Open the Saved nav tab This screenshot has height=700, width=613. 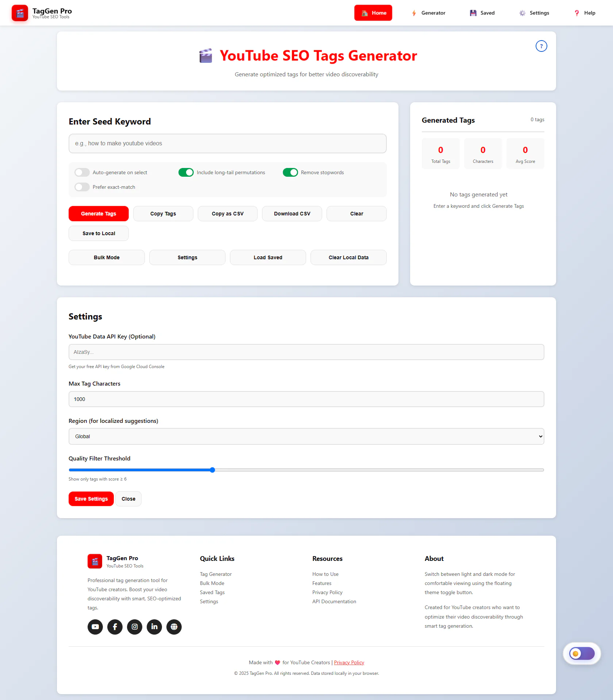[482, 13]
